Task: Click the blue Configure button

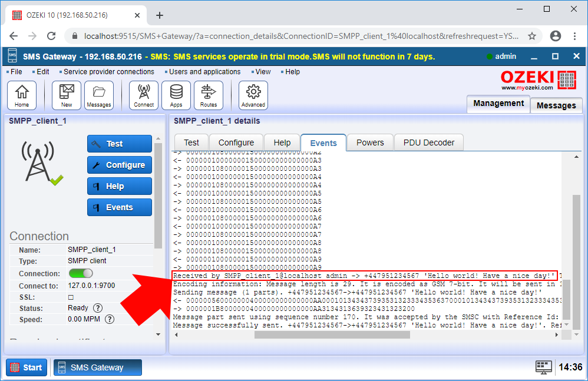Action: [120, 165]
